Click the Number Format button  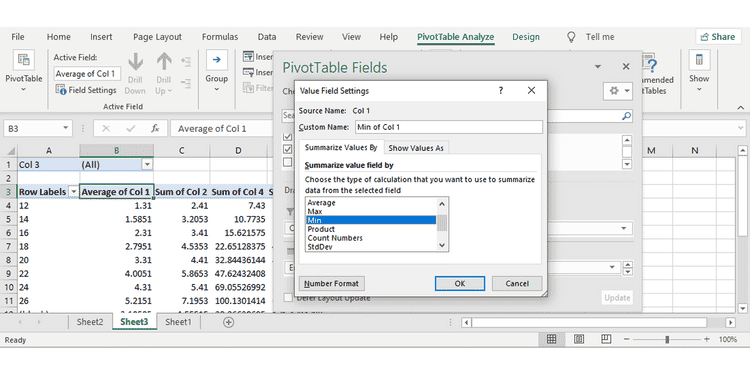tap(331, 283)
